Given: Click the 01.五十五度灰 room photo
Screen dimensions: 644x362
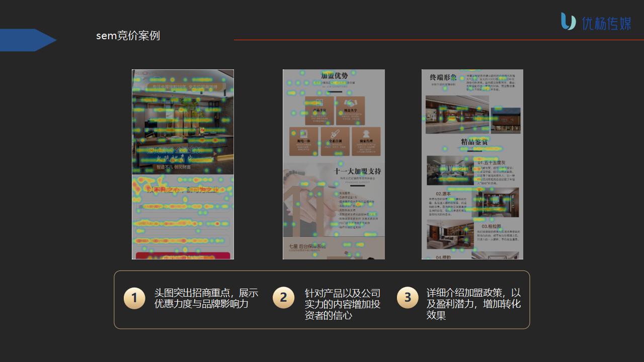Looking at the screenshot, I should (451, 170).
